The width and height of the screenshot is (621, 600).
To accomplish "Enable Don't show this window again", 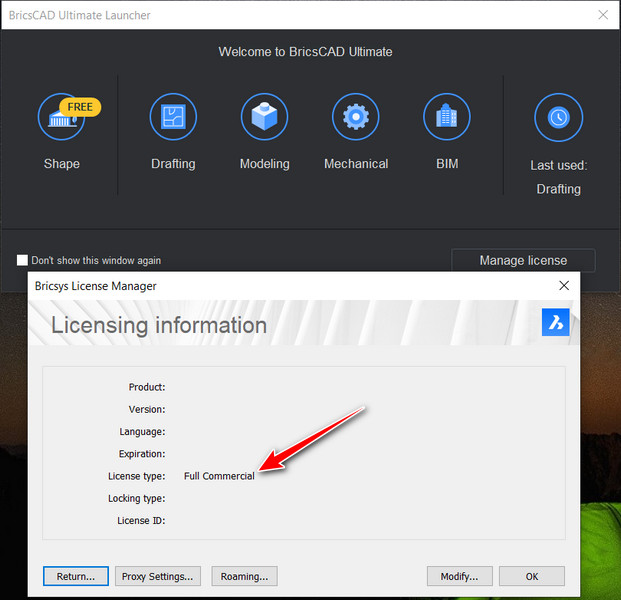I will point(22,260).
